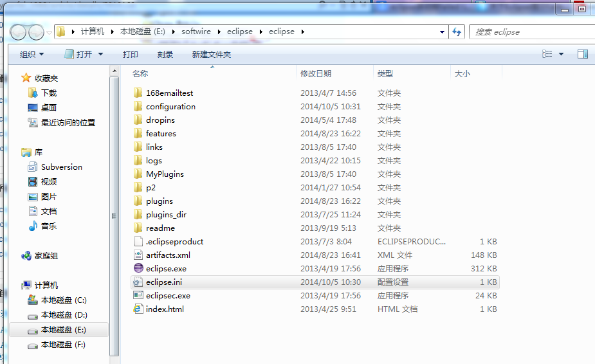
Task: Open the address bar history dropdown arrow
Action: [x=442, y=32]
